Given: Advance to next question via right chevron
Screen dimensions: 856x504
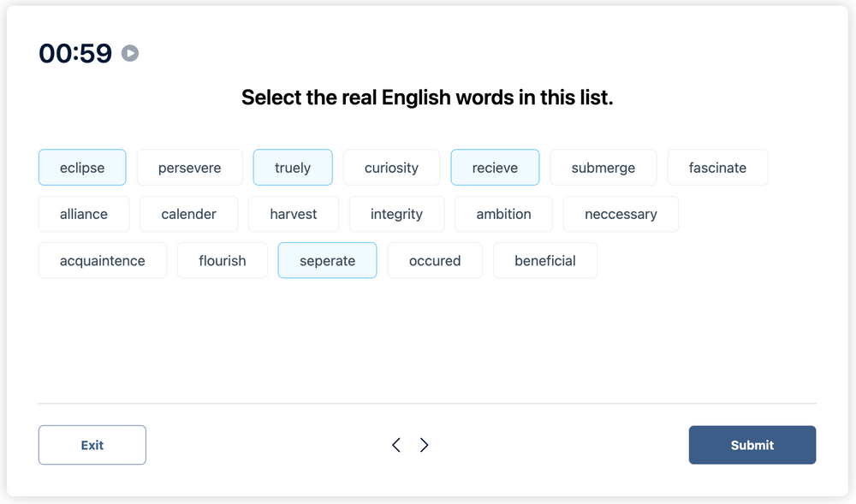Looking at the screenshot, I should coord(424,445).
